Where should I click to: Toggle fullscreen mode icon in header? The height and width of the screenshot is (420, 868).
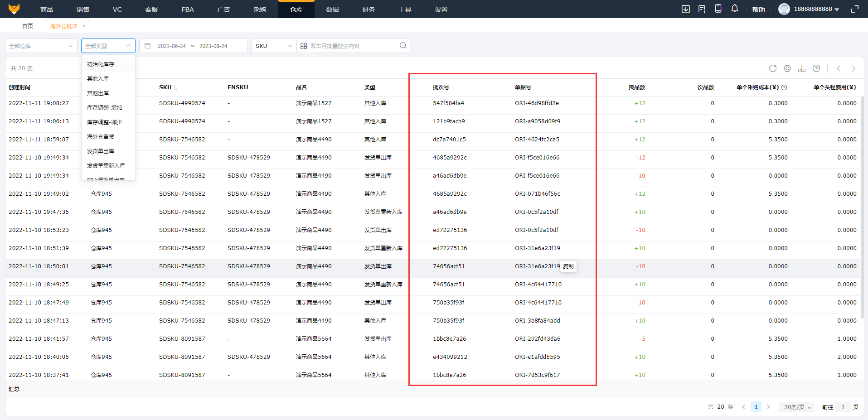tap(855, 9)
